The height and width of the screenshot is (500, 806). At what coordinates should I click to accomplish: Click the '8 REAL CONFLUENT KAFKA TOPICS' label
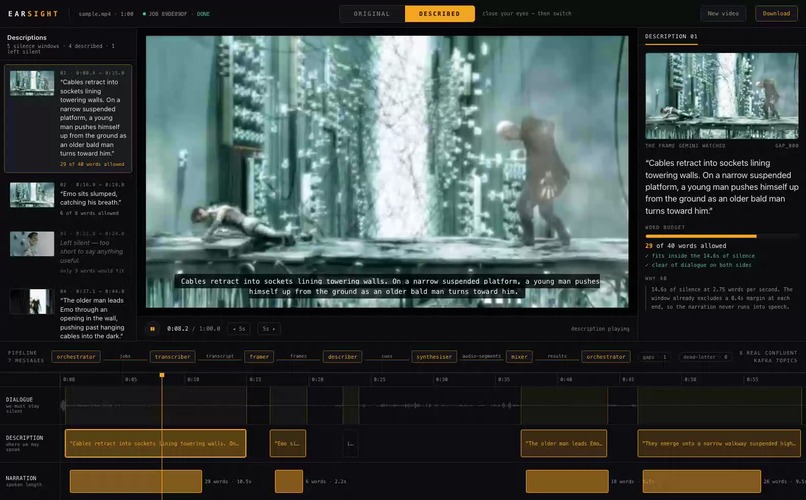pos(768,357)
